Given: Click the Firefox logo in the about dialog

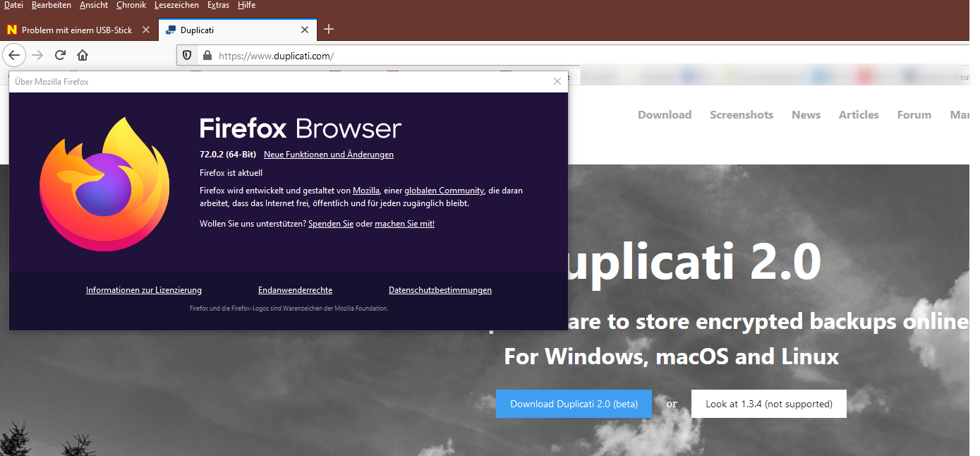Looking at the screenshot, I should pyautogui.click(x=104, y=185).
